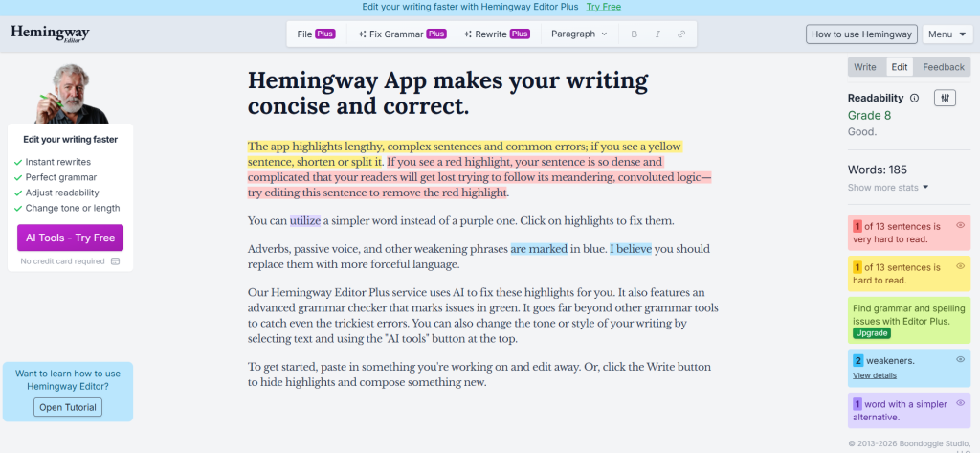Click the Adjust readability list item
The height and width of the screenshot is (453, 980).
coord(56,193)
